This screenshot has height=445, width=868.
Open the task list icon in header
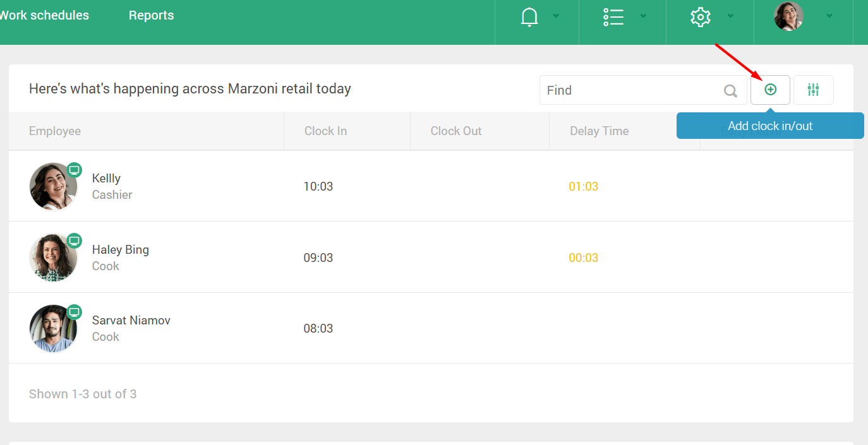613,17
